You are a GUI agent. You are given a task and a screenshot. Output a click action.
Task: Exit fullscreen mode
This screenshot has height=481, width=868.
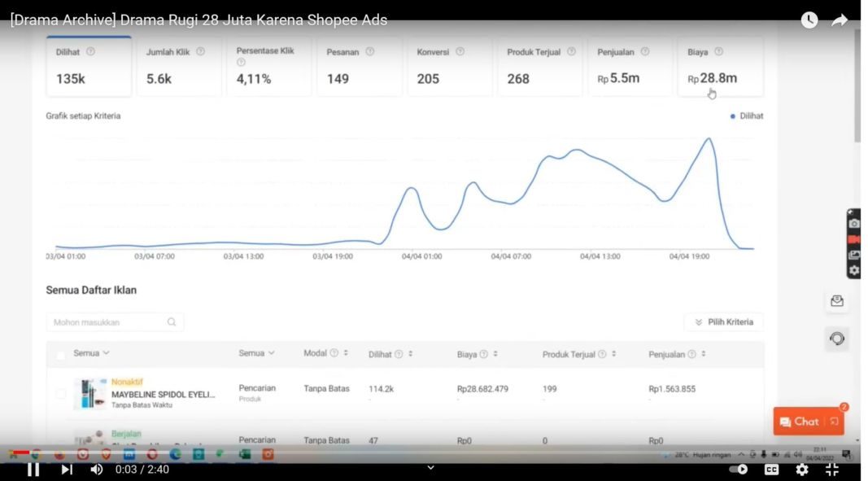(x=832, y=470)
